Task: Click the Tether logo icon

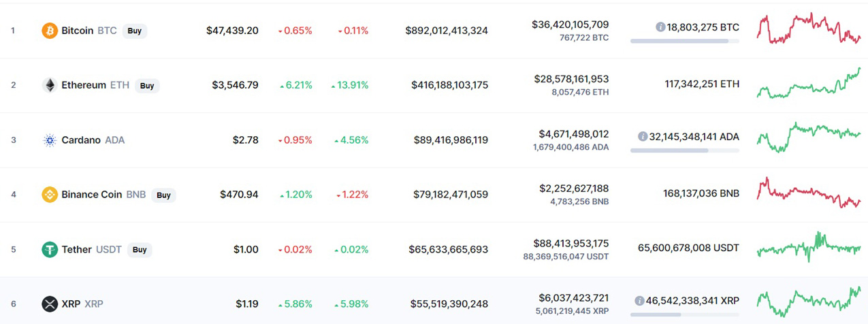Action: coord(50,249)
